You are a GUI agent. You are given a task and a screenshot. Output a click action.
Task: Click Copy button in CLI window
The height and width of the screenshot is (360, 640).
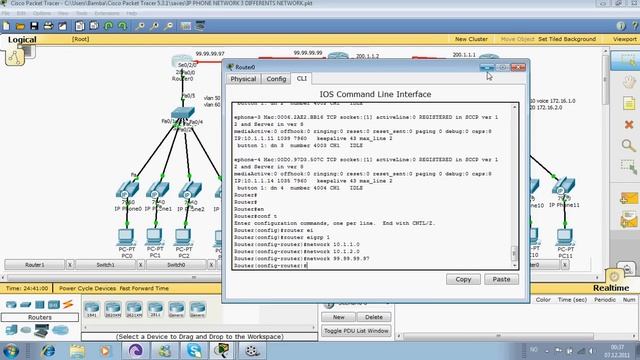(463, 279)
